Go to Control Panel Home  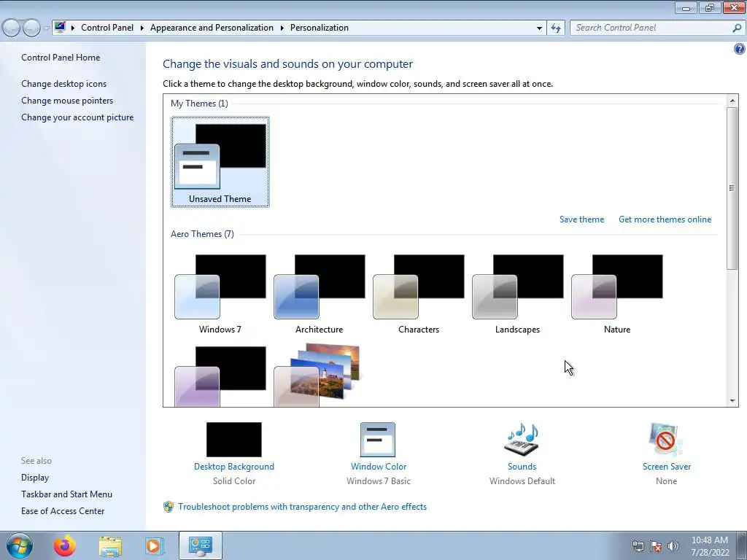61,58
